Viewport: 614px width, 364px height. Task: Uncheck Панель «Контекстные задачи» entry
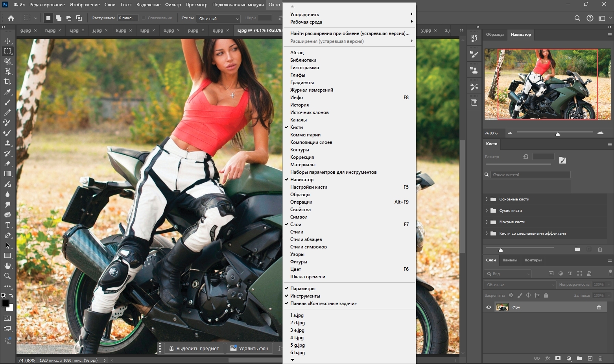point(349,303)
